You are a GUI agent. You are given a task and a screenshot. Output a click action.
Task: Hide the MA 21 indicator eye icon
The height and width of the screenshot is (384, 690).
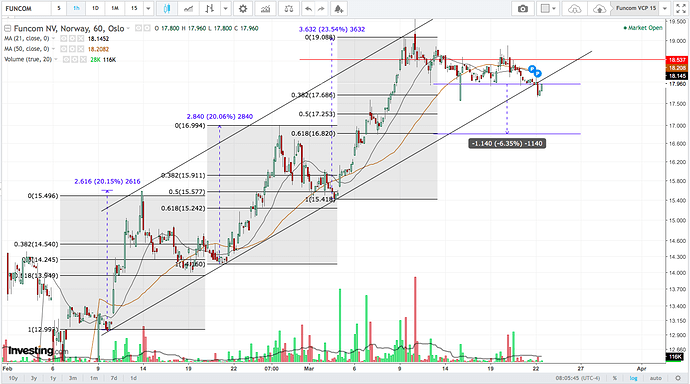coord(64,39)
